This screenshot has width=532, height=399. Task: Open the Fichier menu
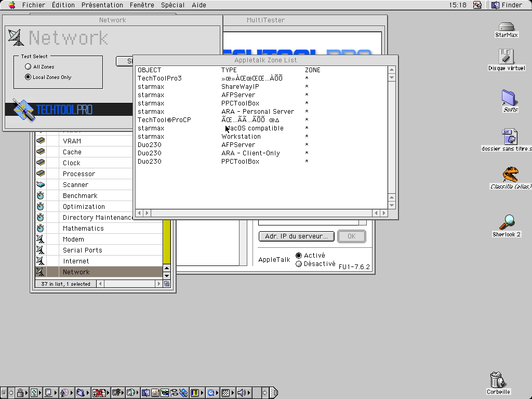pos(34,5)
